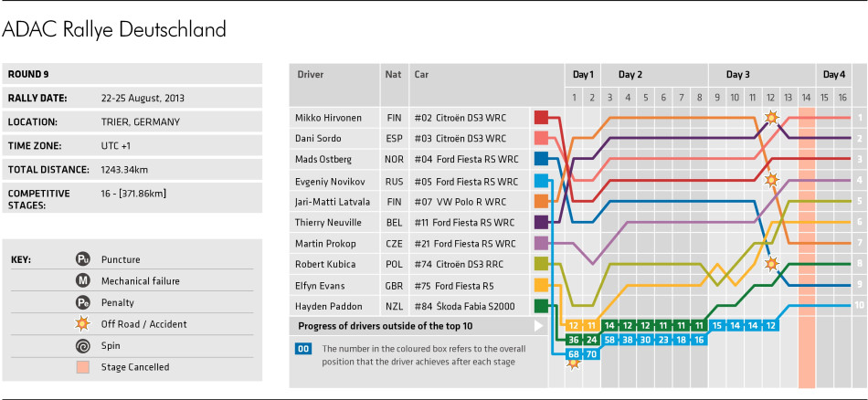The width and height of the screenshot is (868, 400).
Task: Select Robert Kubica's olive swatch
Action: [x=541, y=264]
